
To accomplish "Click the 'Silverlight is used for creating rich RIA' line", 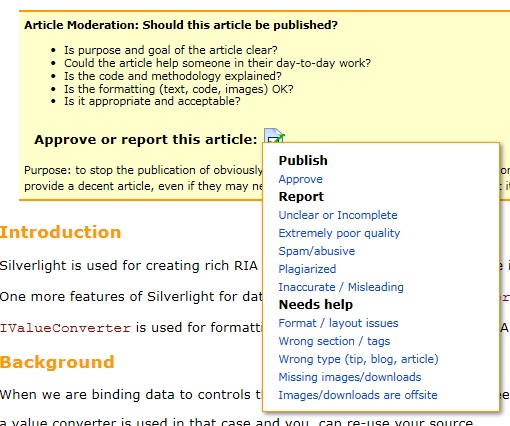I will [x=129, y=266].
